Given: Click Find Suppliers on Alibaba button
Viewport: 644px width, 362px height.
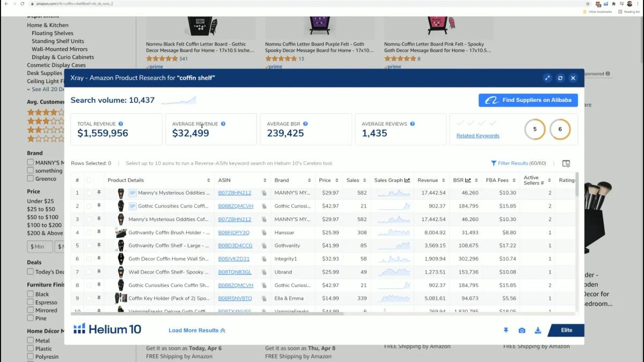Looking at the screenshot, I should 528,100.
